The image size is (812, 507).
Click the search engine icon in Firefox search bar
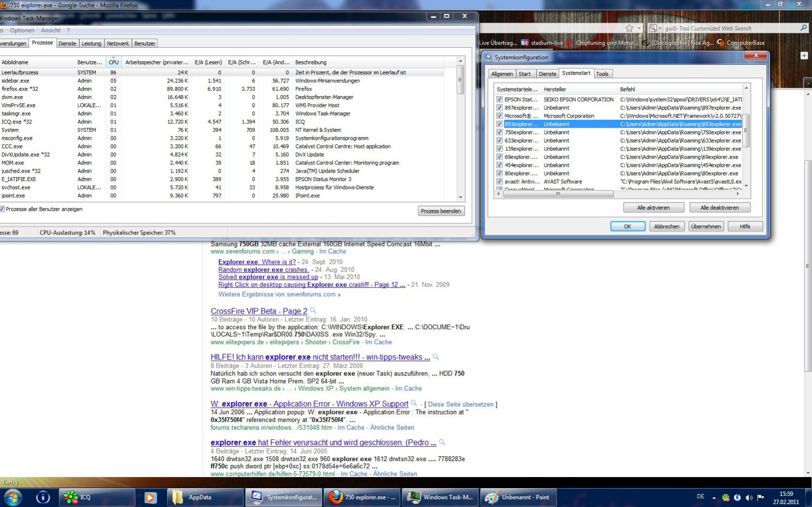pos(652,28)
